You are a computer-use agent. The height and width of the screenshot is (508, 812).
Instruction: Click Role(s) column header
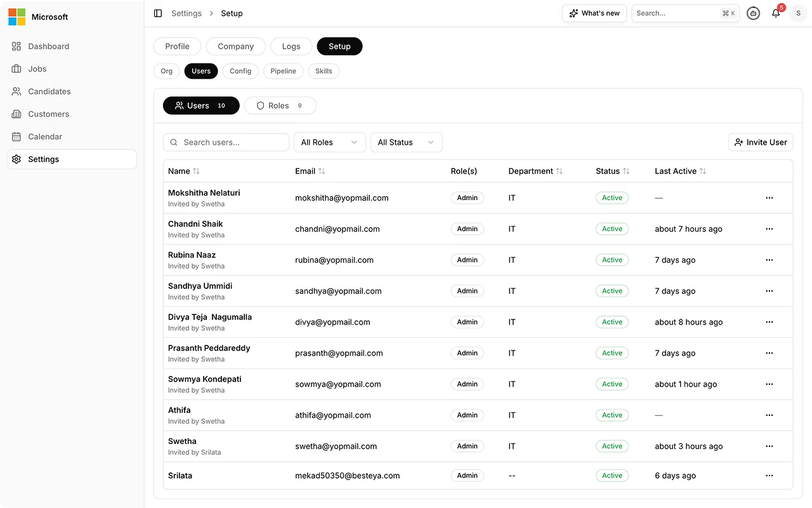pyautogui.click(x=464, y=171)
